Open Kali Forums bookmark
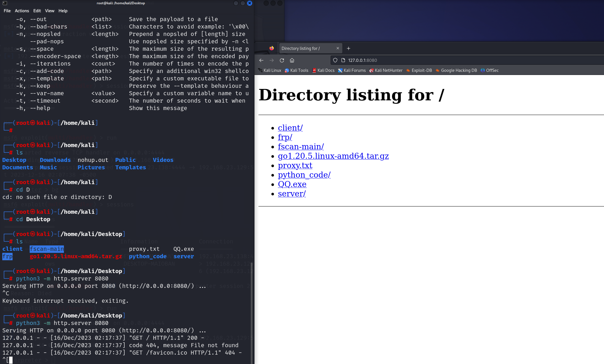 (x=352, y=70)
